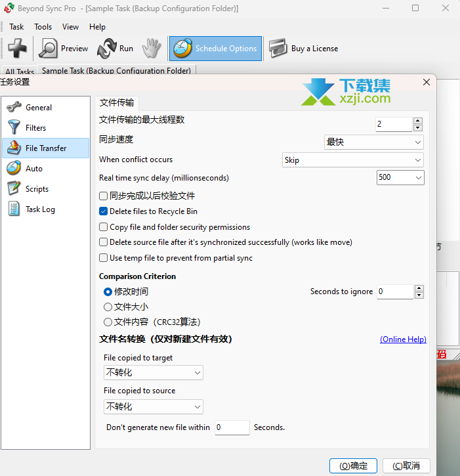Click the Scripts notepad icon
The width and height of the screenshot is (460, 476).
point(14,188)
